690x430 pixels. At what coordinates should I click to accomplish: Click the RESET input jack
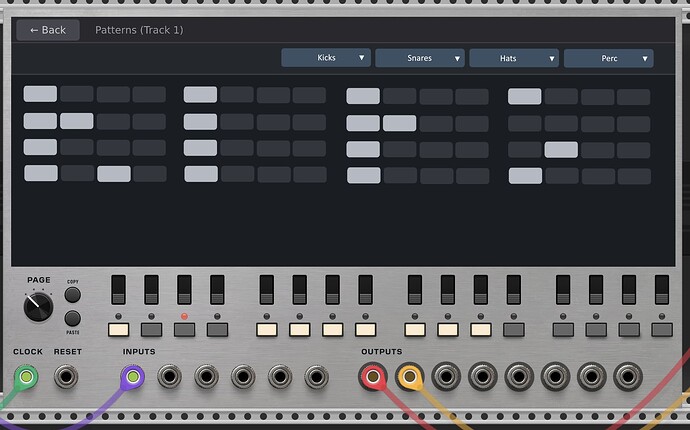tap(66, 377)
